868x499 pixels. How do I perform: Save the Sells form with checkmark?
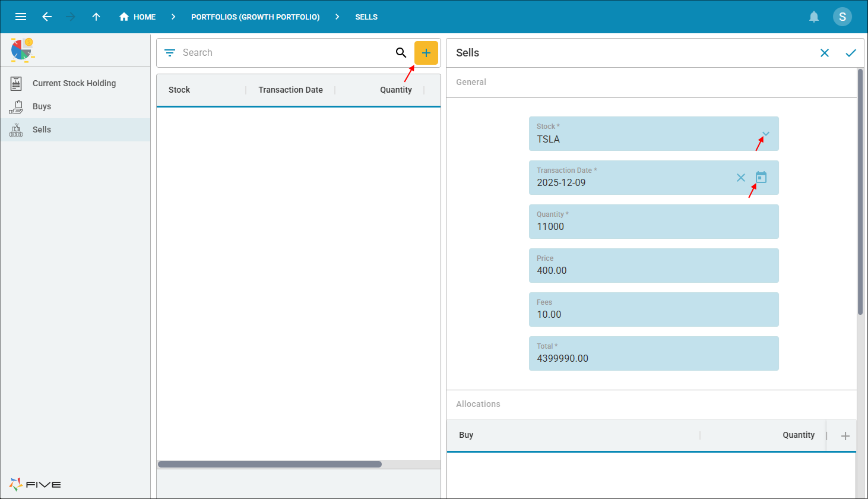850,53
